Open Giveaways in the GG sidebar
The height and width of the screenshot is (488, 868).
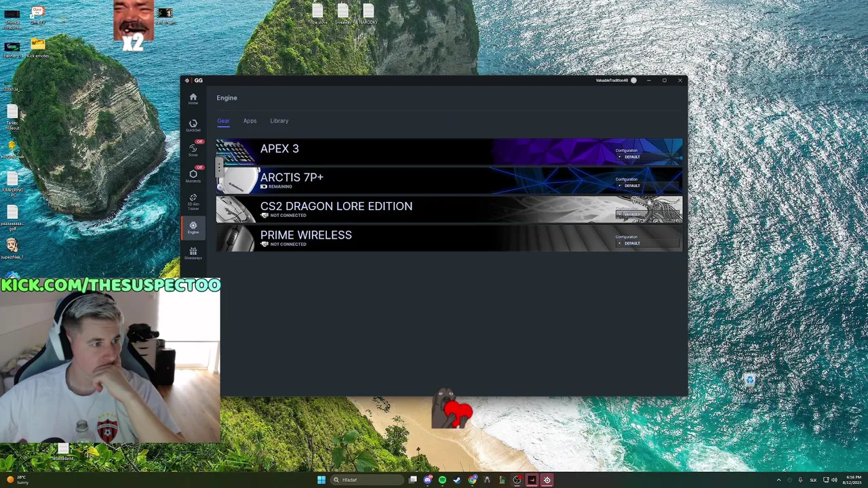193,253
